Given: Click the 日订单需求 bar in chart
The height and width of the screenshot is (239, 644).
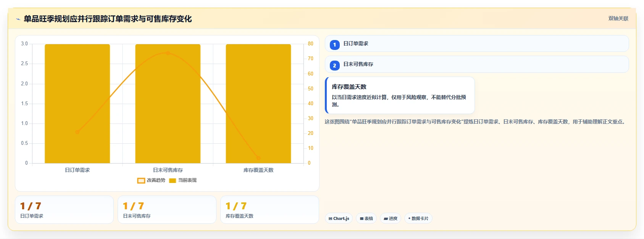Looking at the screenshot, I should coord(77,104).
